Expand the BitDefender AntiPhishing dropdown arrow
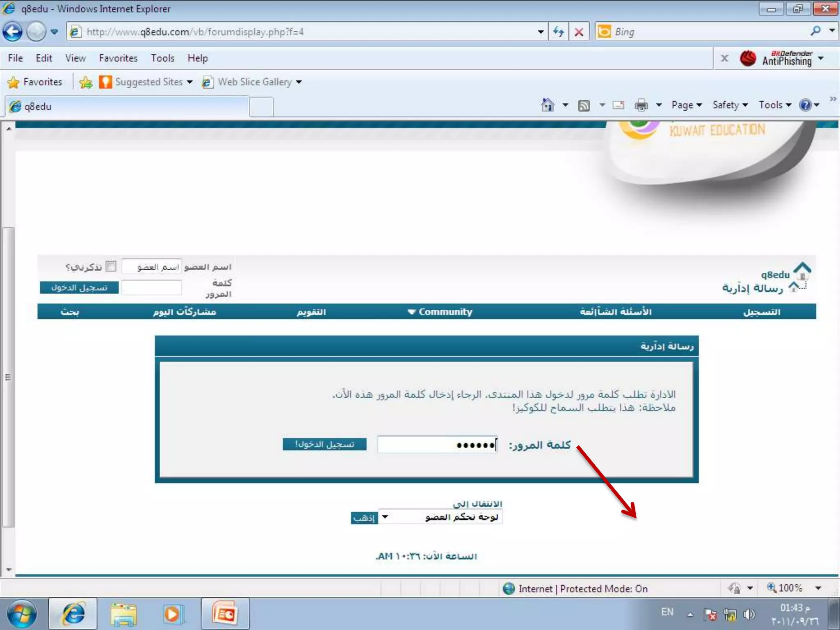This screenshot has width=840, height=630. pos(821,58)
